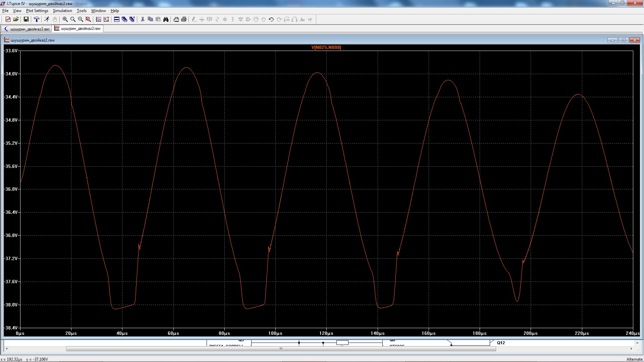Click the SPICE directive .op icon

pos(310,19)
